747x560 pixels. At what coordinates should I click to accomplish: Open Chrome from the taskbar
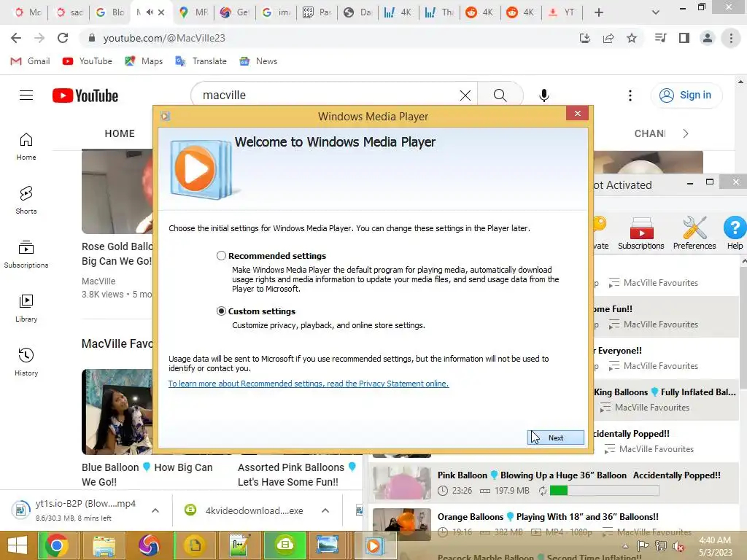57,545
